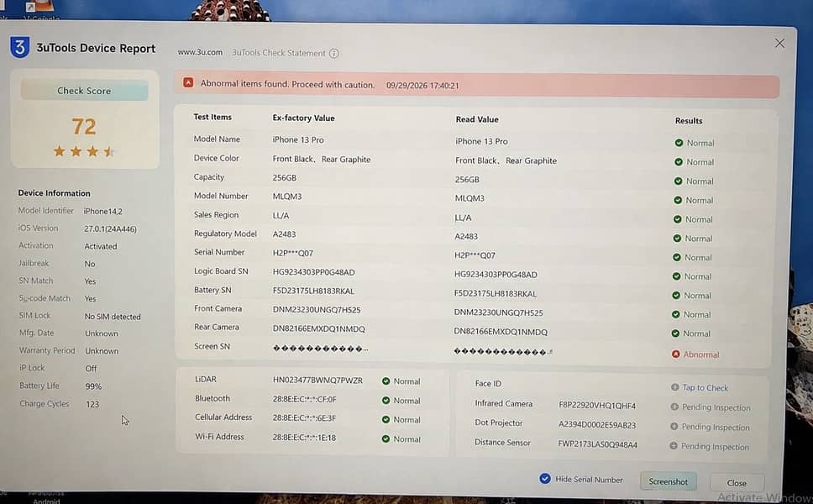813x504 pixels.
Task: Select the status icon in the Serial Number row
Action: [x=677, y=257]
